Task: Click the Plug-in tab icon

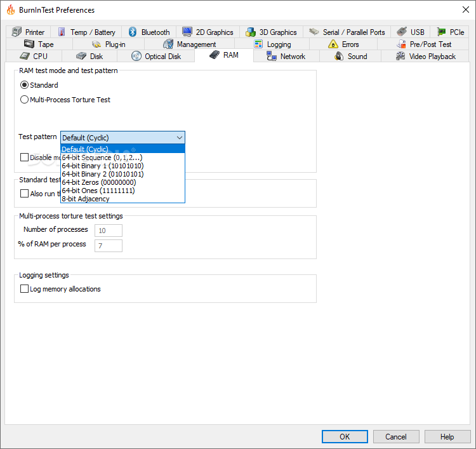Action: (96, 44)
